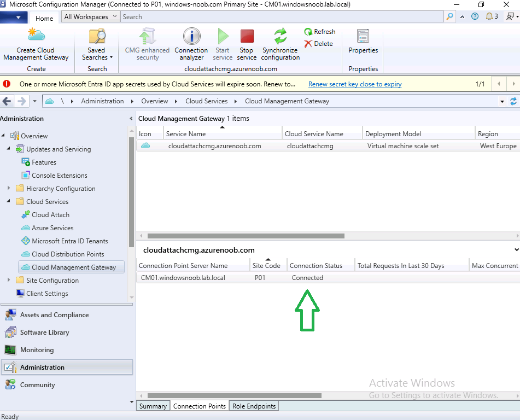520x420 pixels.
Task: Click the CMG enhanced security icon
Action: (147, 36)
